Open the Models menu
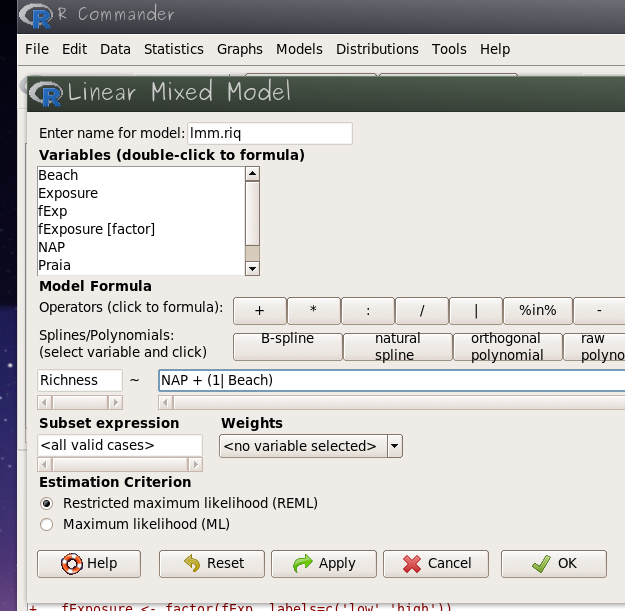 (299, 49)
